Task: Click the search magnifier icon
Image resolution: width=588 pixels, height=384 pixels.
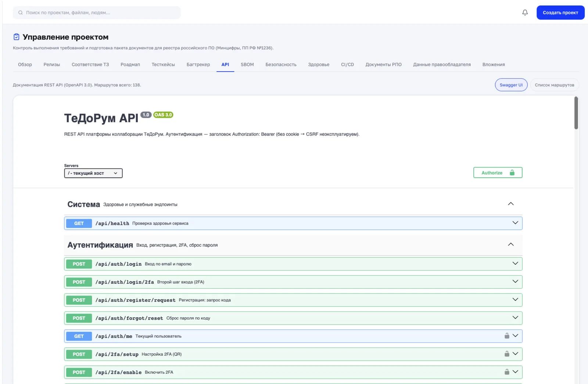Action: tap(21, 12)
